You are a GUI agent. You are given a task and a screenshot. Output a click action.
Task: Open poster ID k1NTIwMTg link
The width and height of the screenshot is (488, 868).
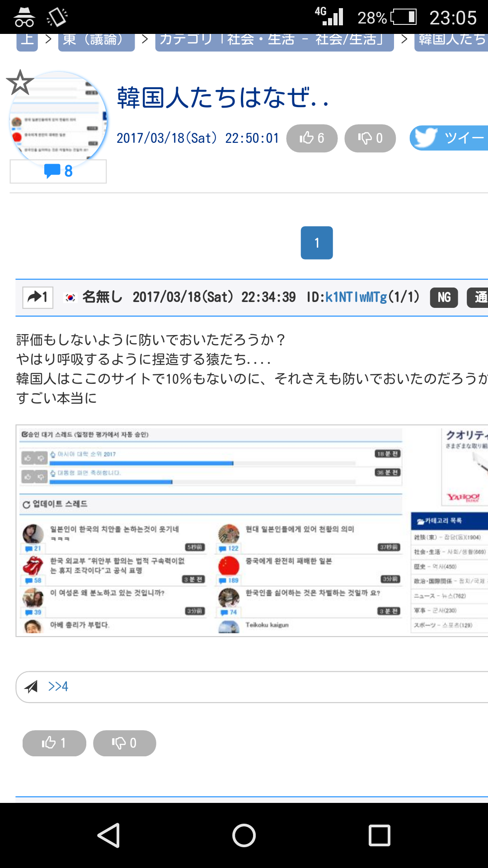coord(356,297)
